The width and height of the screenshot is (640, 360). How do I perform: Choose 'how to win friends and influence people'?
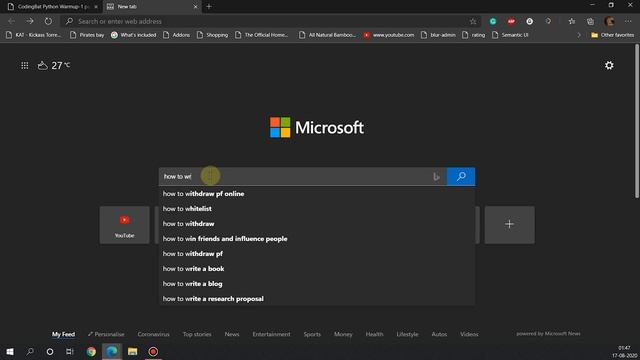click(317, 239)
